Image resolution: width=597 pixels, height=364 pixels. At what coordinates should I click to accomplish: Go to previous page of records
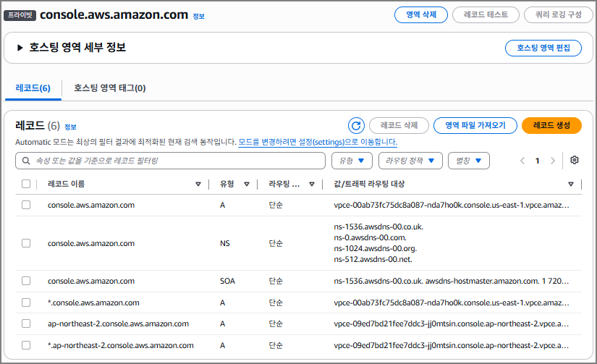point(522,161)
